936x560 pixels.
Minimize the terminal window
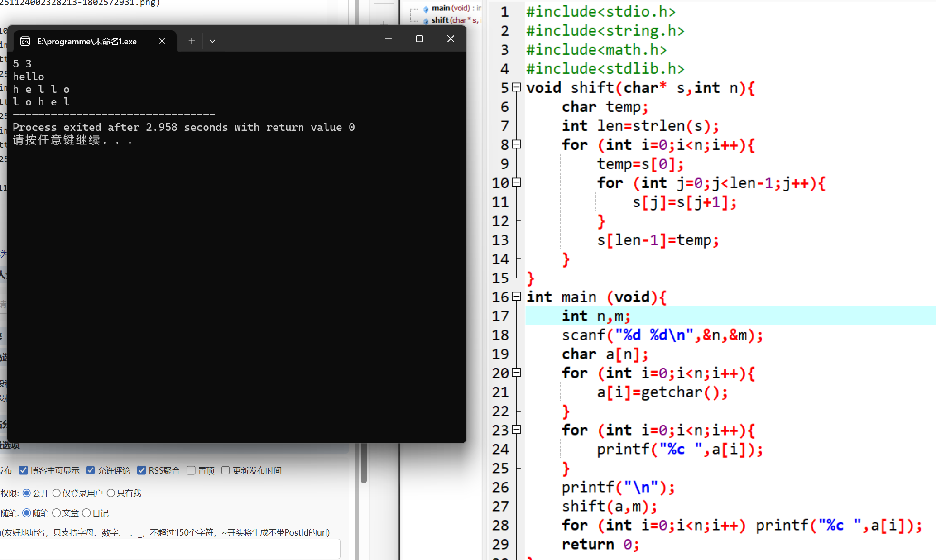click(388, 39)
